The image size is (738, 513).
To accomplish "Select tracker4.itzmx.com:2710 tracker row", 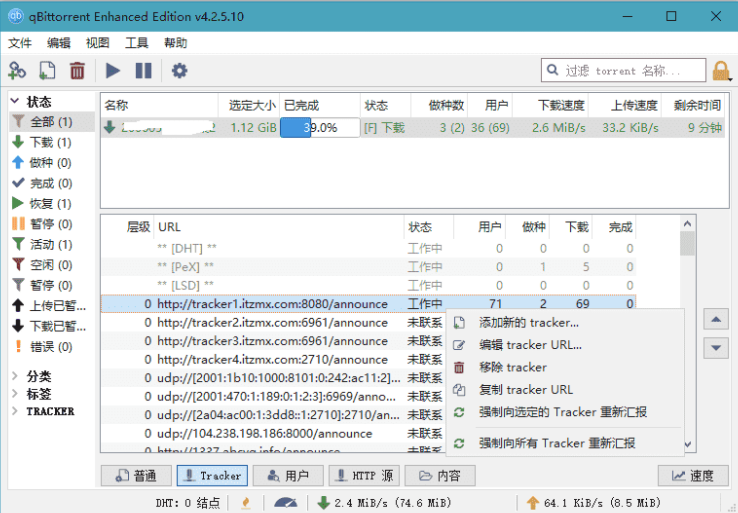I will click(273, 360).
